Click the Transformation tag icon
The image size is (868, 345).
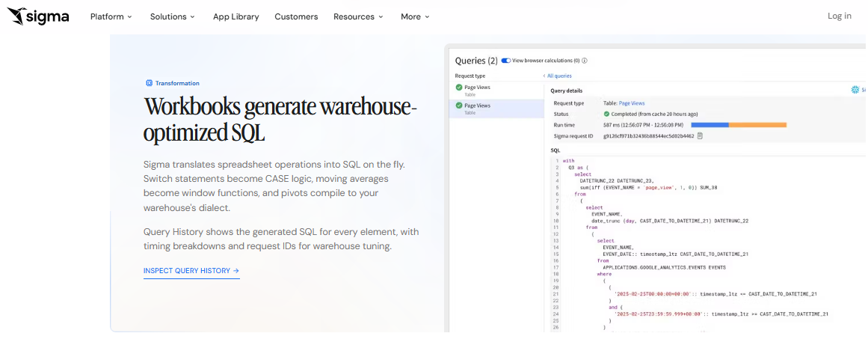tap(148, 83)
